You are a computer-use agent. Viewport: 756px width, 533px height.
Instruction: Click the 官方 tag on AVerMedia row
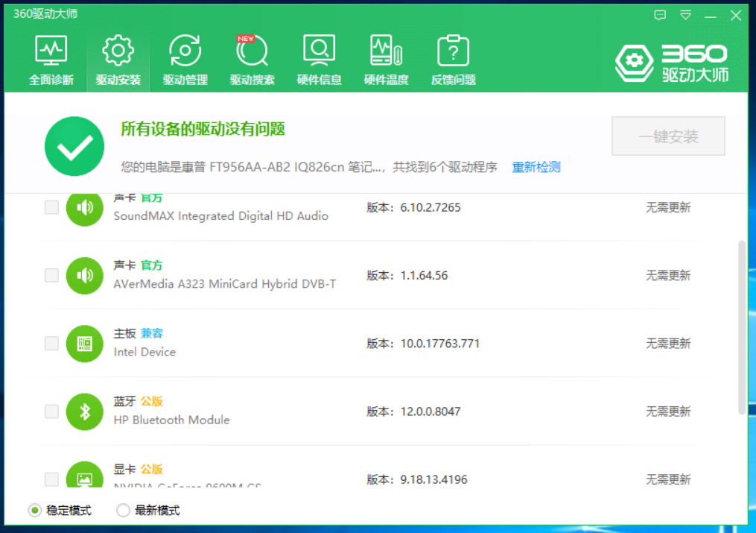[x=152, y=265]
